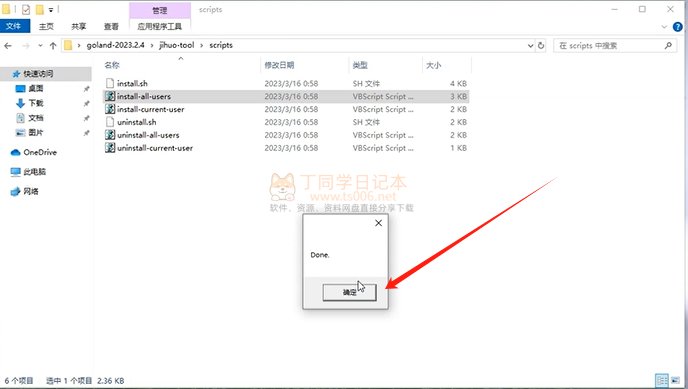Sort files by the 修改日期 column
The height and width of the screenshot is (389, 688).
(x=279, y=65)
